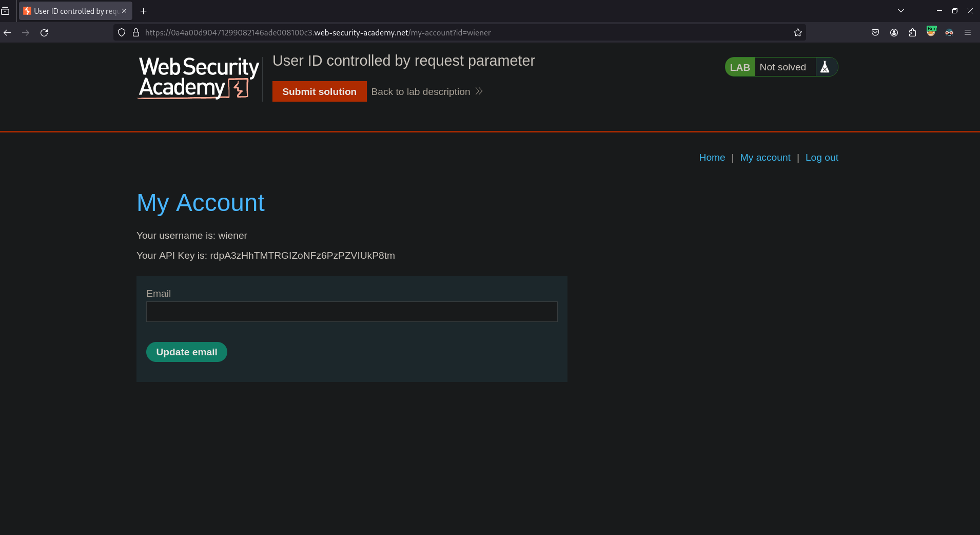Screen dimensions: 980x535
Task: Open the My account navigation link
Action: [765, 158]
